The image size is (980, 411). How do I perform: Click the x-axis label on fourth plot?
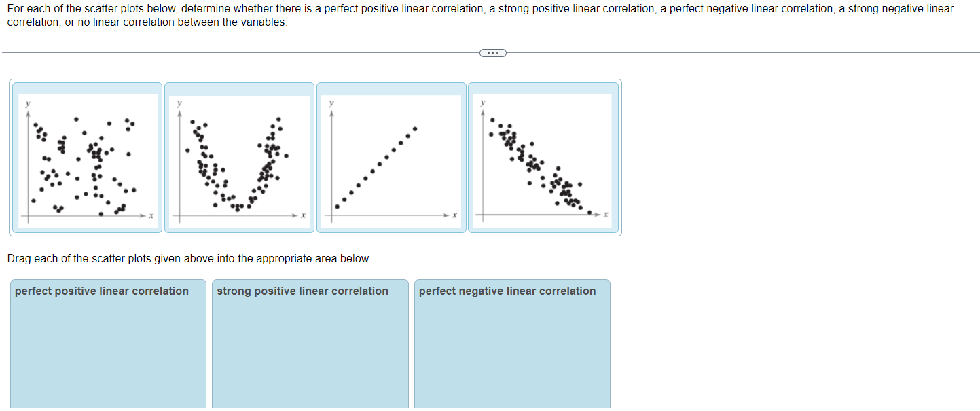click(x=604, y=216)
